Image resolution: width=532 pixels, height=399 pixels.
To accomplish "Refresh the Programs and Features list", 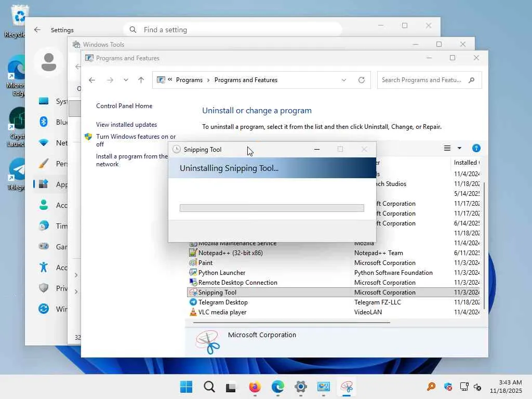I will pyautogui.click(x=362, y=80).
